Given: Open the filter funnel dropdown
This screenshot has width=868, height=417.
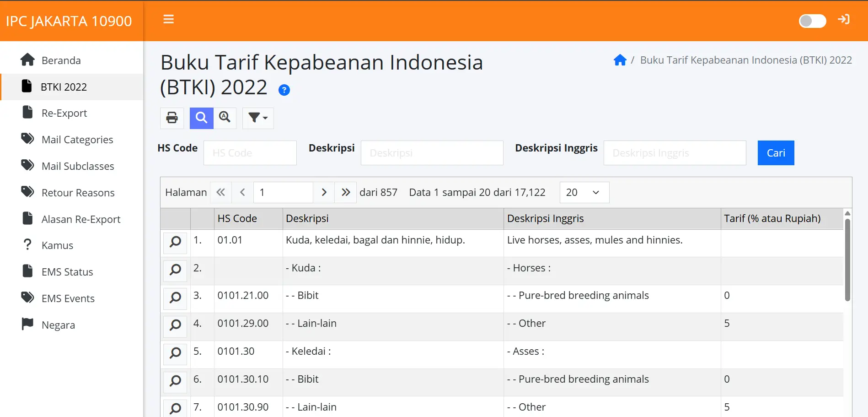Looking at the screenshot, I should click(x=258, y=118).
